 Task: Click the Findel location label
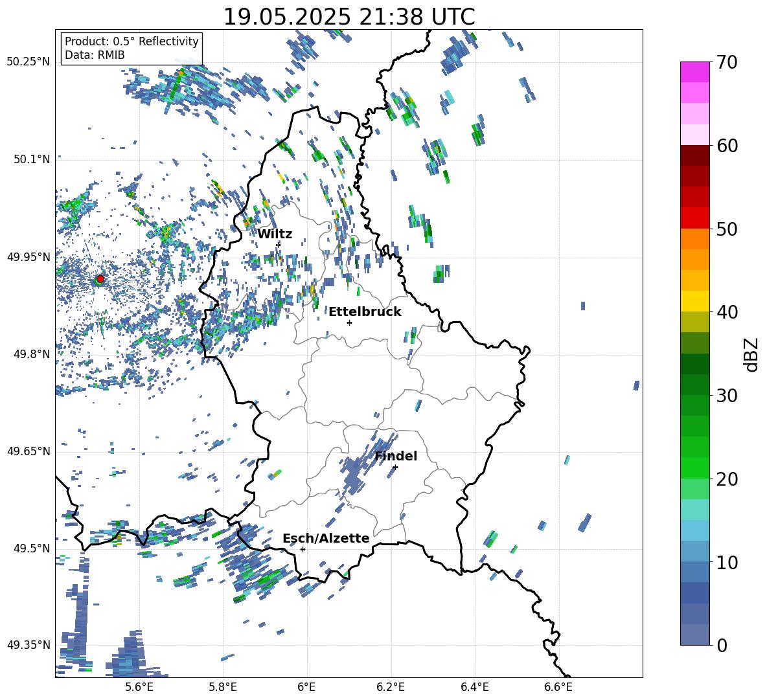tap(396, 456)
